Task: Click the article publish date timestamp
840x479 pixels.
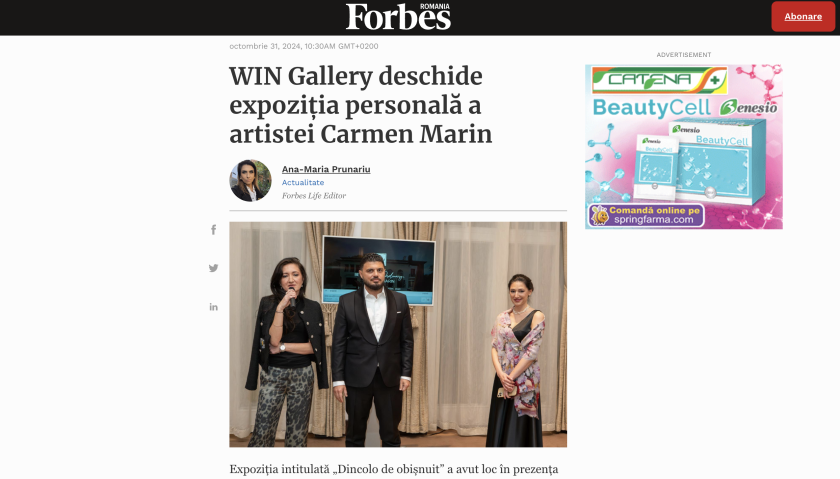Action: pyautogui.click(x=304, y=46)
